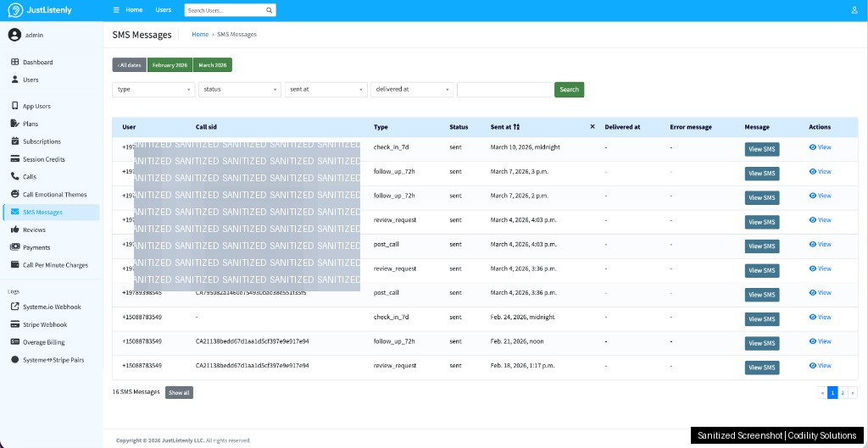Expand the type filter dropdown
868x448 pixels.
[153, 90]
